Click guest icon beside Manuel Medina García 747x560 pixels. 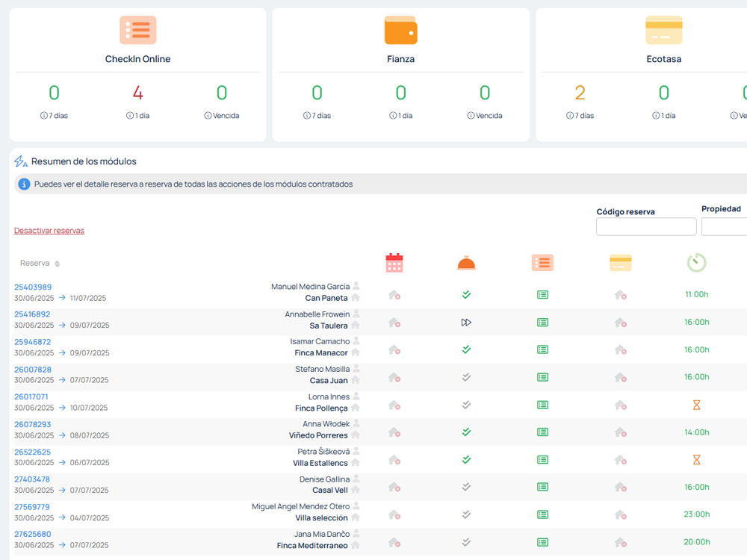(x=356, y=286)
